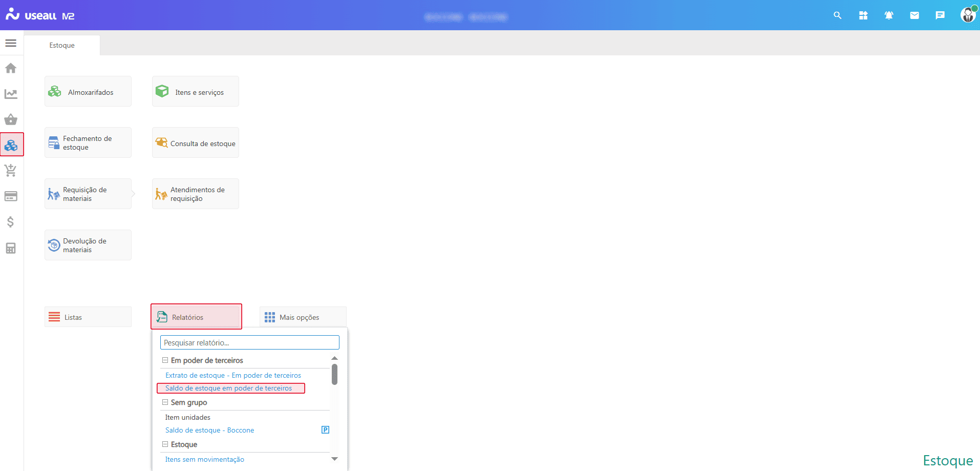Open the mail envelope icon
This screenshot has height=471, width=980.
tap(914, 15)
